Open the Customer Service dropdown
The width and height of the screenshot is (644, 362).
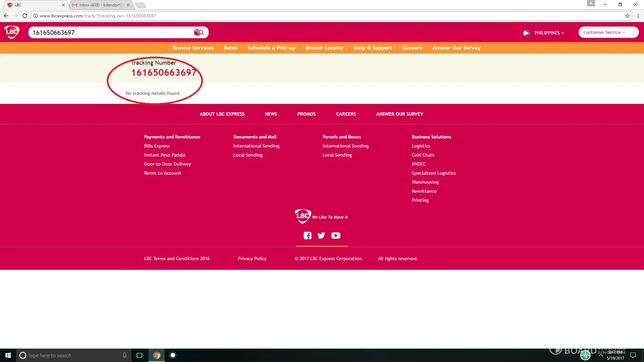click(608, 32)
